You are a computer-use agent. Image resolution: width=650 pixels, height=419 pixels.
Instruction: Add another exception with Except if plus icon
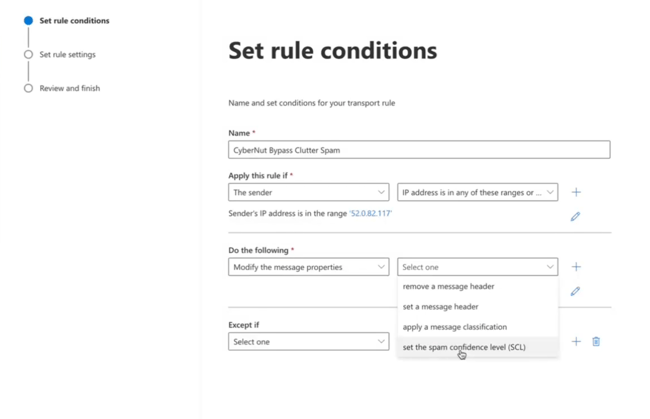coord(576,341)
